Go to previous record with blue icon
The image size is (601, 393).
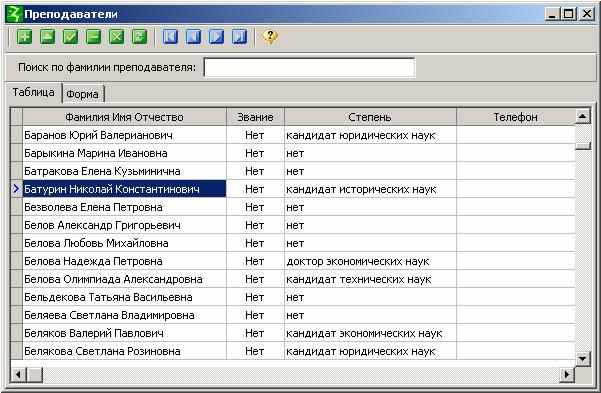tap(194, 37)
